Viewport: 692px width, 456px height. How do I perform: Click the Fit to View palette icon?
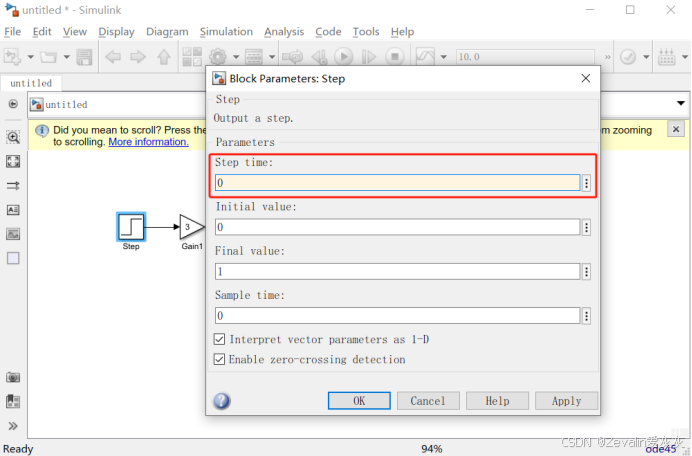[13, 162]
